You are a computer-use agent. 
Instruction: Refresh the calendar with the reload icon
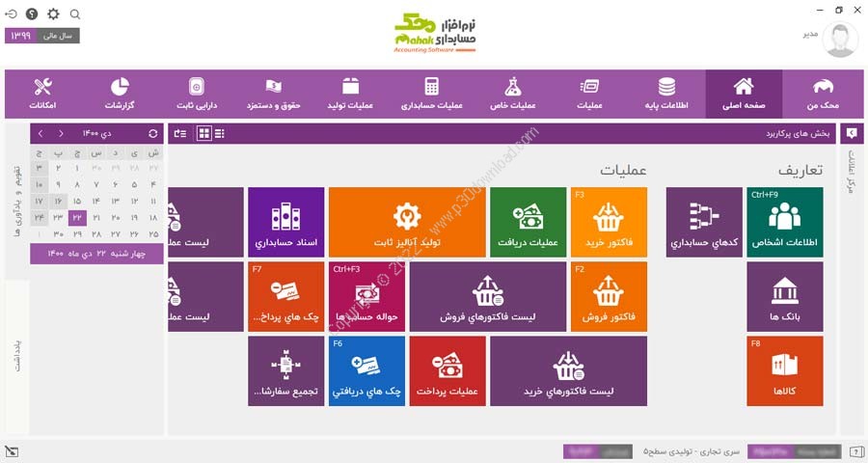(x=152, y=133)
